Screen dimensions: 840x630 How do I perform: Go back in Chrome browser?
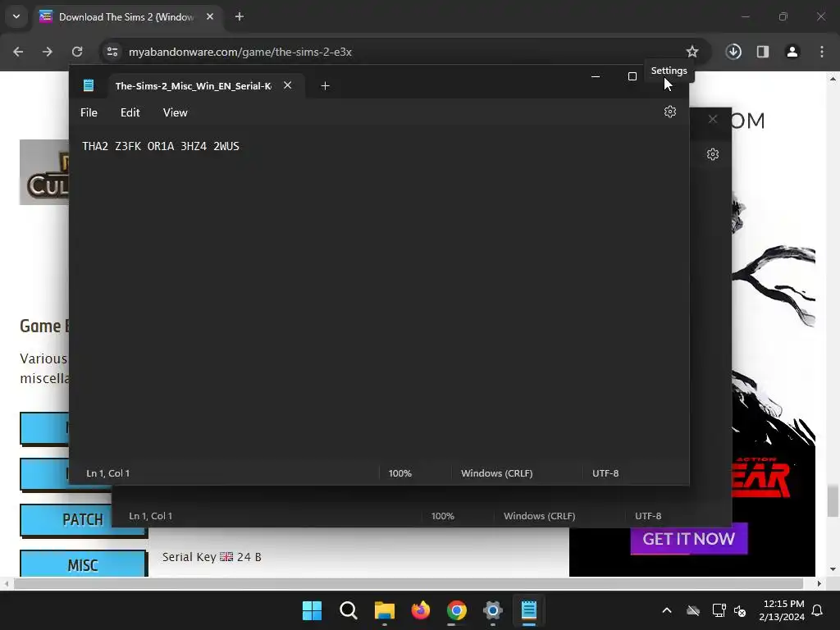click(x=18, y=52)
